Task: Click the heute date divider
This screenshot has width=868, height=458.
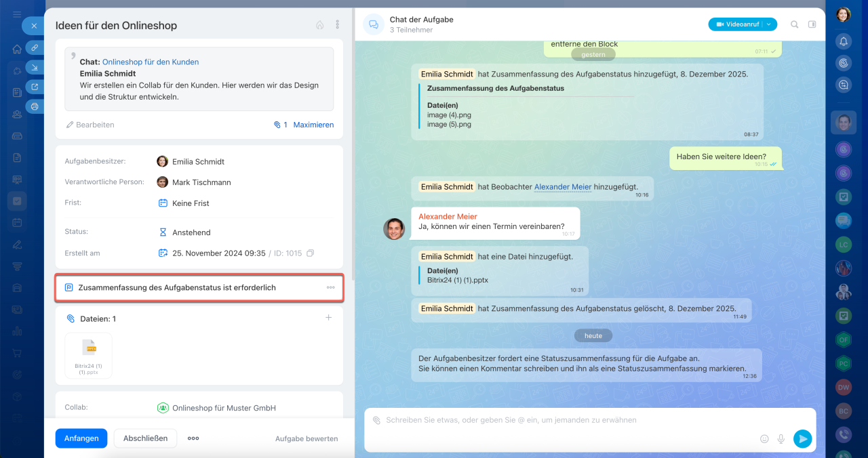Action: click(x=593, y=335)
